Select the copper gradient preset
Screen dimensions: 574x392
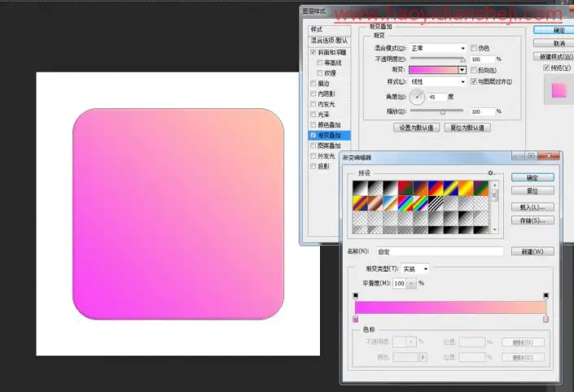[x=375, y=203]
